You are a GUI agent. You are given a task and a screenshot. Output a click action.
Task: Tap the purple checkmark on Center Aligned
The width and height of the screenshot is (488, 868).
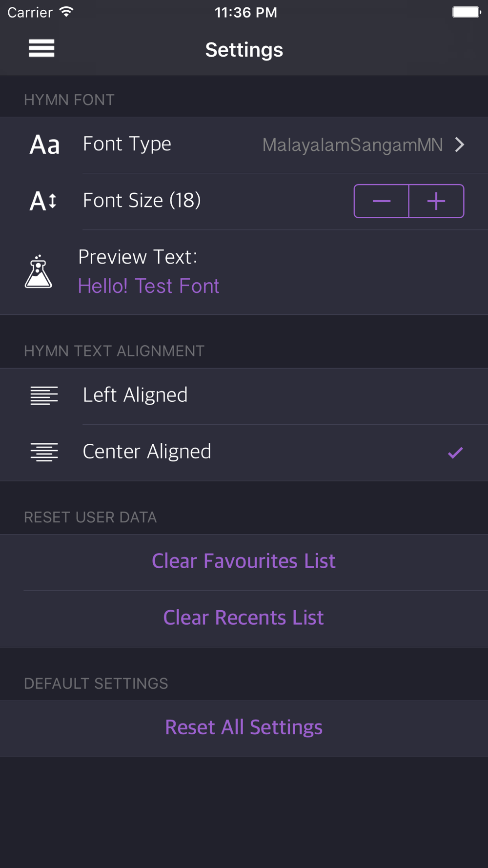pyautogui.click(x=455, y=453)
